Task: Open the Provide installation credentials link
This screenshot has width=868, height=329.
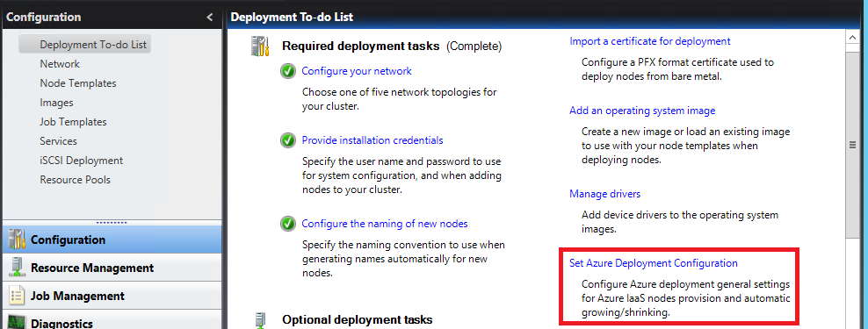Action: (x=373, y=140)
